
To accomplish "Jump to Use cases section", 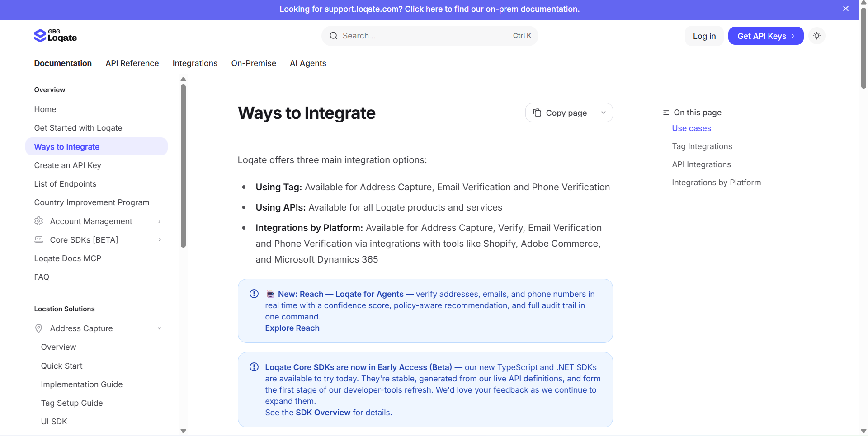I will point(691,128).
